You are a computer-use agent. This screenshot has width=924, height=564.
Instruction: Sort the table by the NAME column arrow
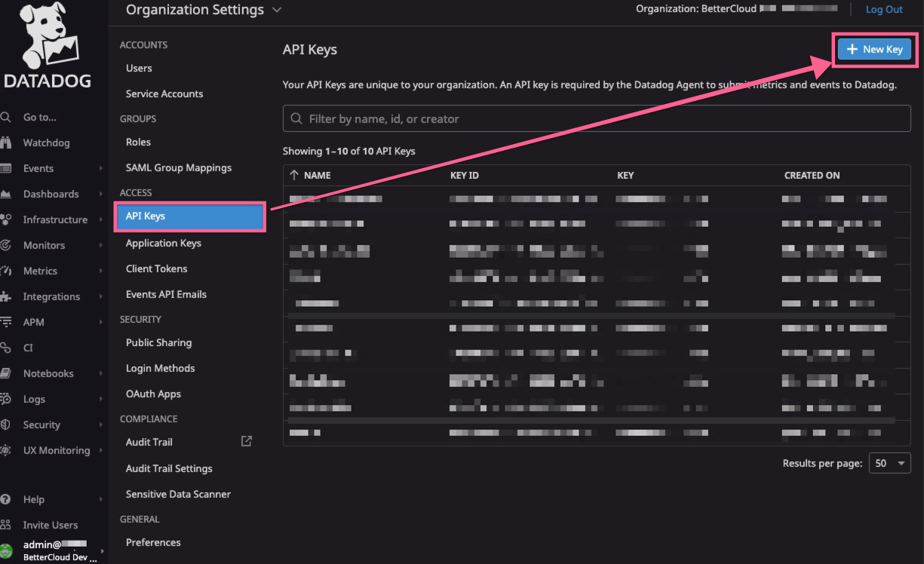(294, 175)
